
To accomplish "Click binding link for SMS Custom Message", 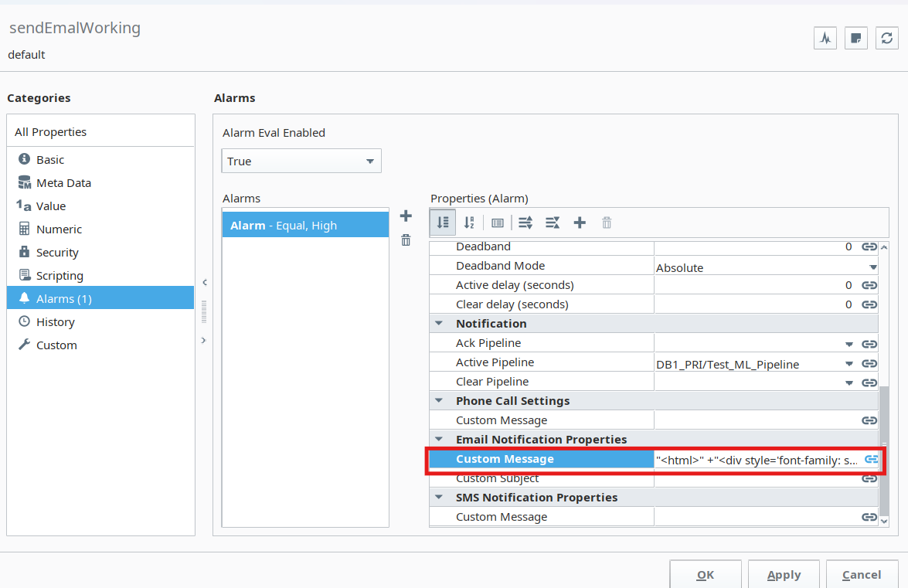I will [x=869, y=517].
